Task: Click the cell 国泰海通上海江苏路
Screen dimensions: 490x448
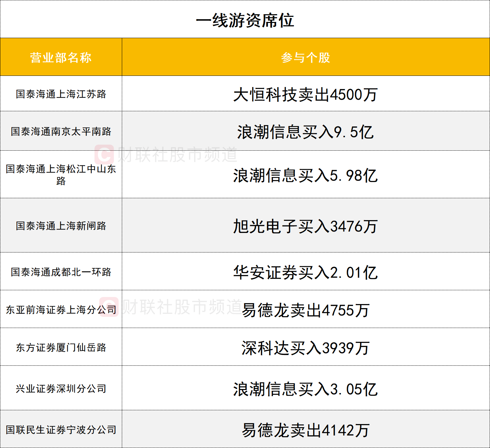Action: coord(61,94)
